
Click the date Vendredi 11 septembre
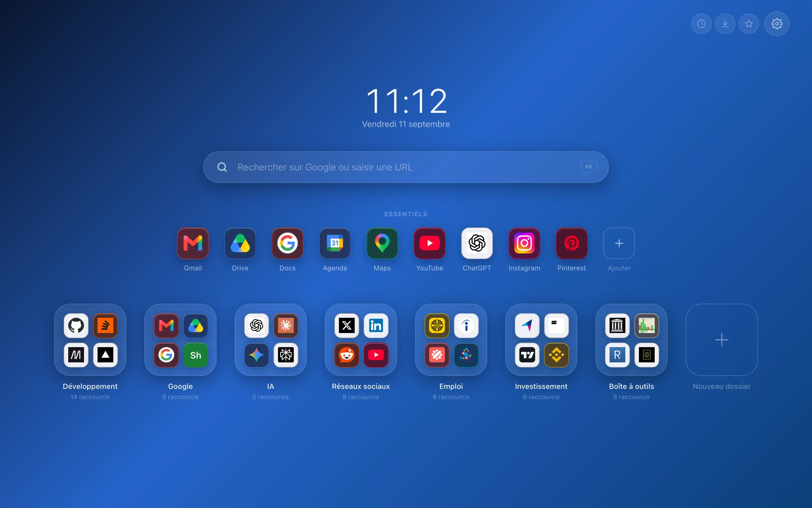point(406,124)
